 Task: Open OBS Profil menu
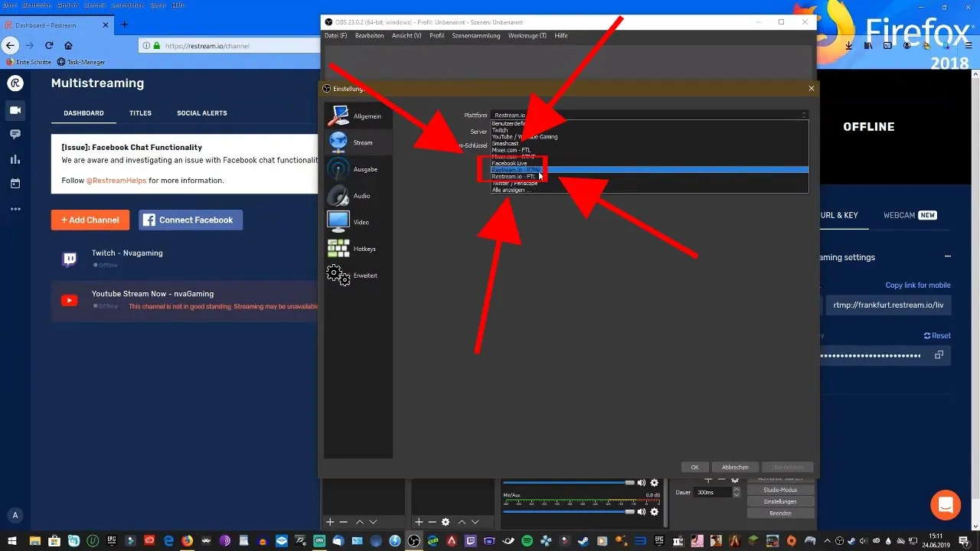[436, 36]
